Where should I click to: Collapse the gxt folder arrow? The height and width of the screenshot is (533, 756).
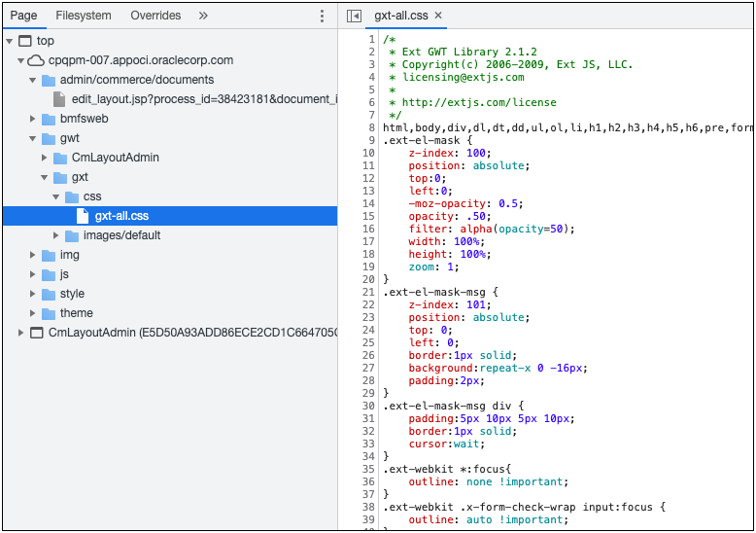[44, 177]
